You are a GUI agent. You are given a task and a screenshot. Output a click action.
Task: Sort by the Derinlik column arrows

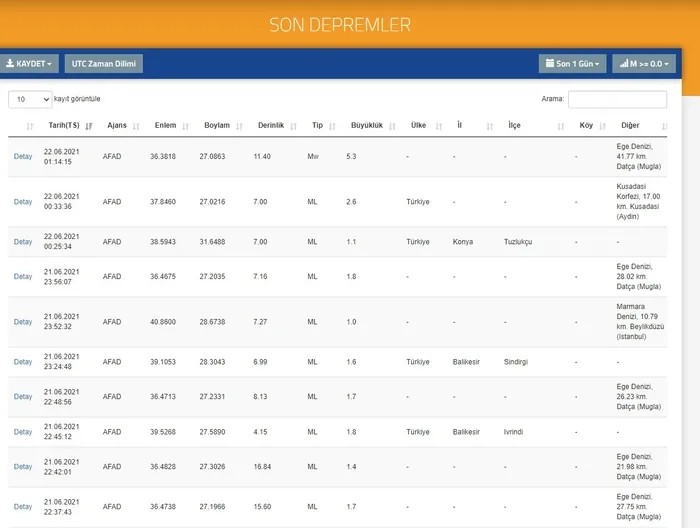tap(293, 126)
